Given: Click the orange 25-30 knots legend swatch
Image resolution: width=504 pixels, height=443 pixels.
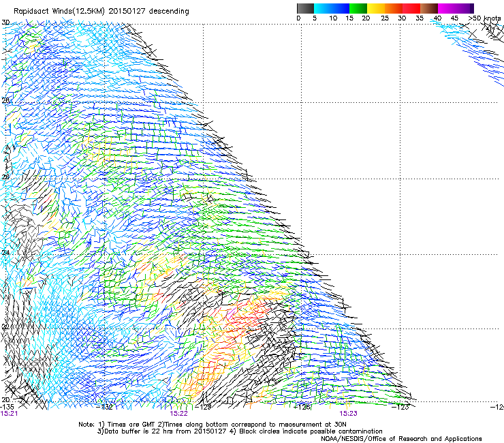Looking at the screenshot, I should [x=394, y=8].
